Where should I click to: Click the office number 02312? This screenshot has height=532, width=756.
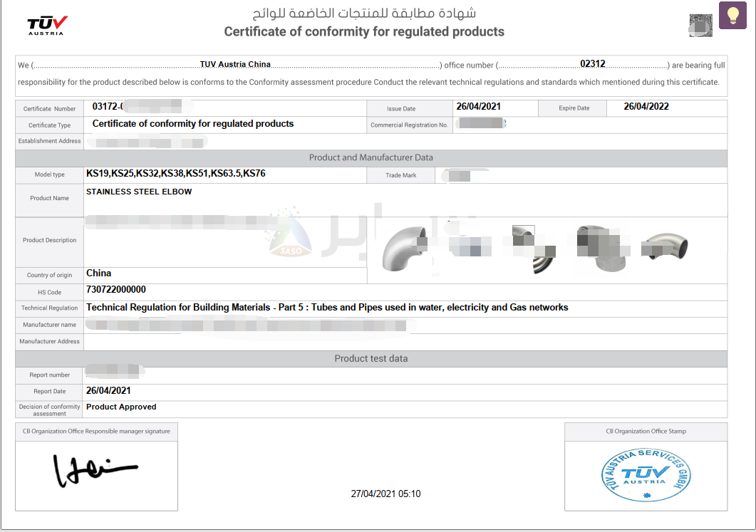593,64
